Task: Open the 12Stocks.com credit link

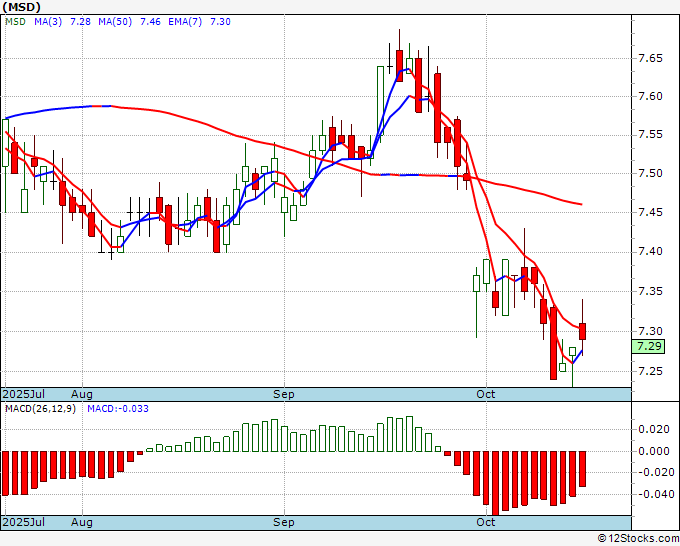Action: (638, 539)
